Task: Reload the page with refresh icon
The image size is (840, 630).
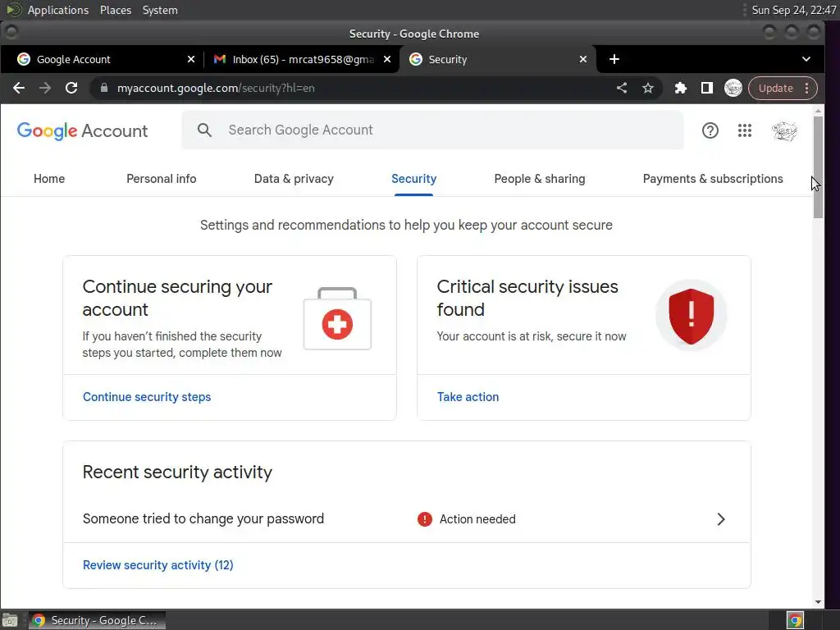Action: 71,88
